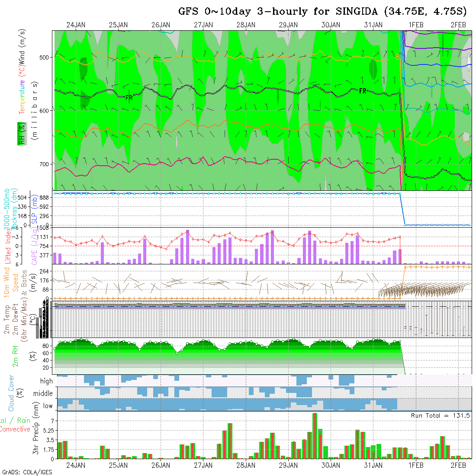Click the SLP (mb) axis label
476x476 pixels.
[34, 209]
